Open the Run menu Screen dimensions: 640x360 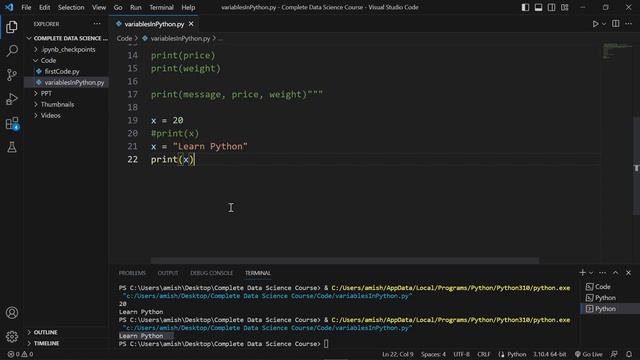pyautogui.click(x=136, y=7)
